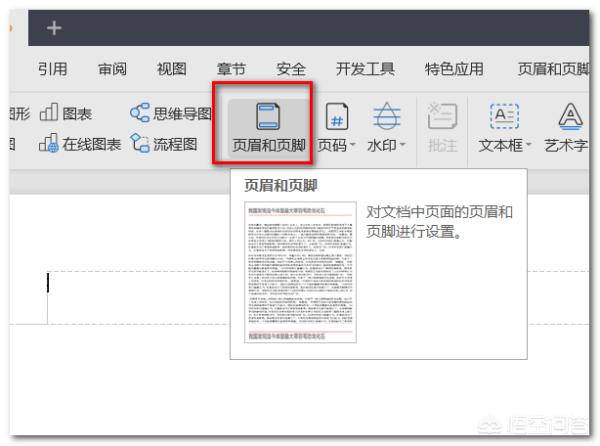This screenshot has height=446, width=600.
Task: Open Online Chart (在线图表) tool
Action: 80,144
